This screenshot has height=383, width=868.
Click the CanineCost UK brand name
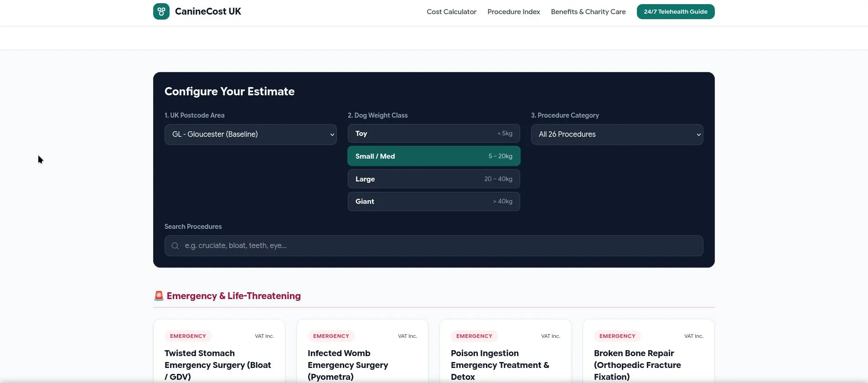[208, 11]
